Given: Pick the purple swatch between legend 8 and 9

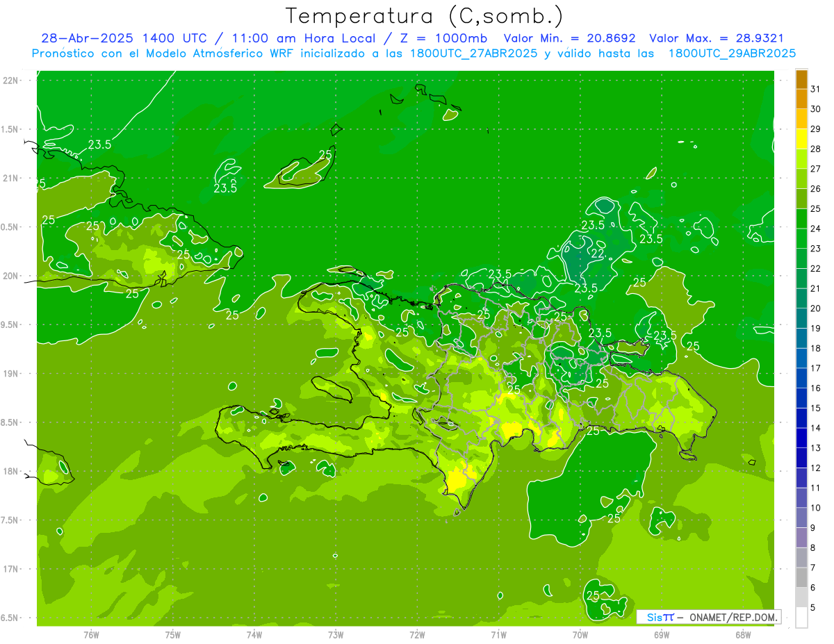Looking at the screenshot, I should click(x=801, y=538).
